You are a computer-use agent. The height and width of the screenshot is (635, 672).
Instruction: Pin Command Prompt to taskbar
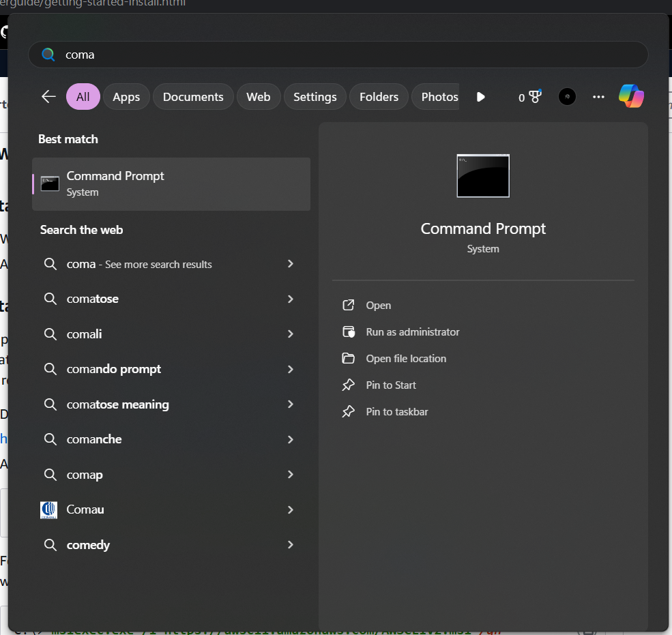tap(397, 412)
